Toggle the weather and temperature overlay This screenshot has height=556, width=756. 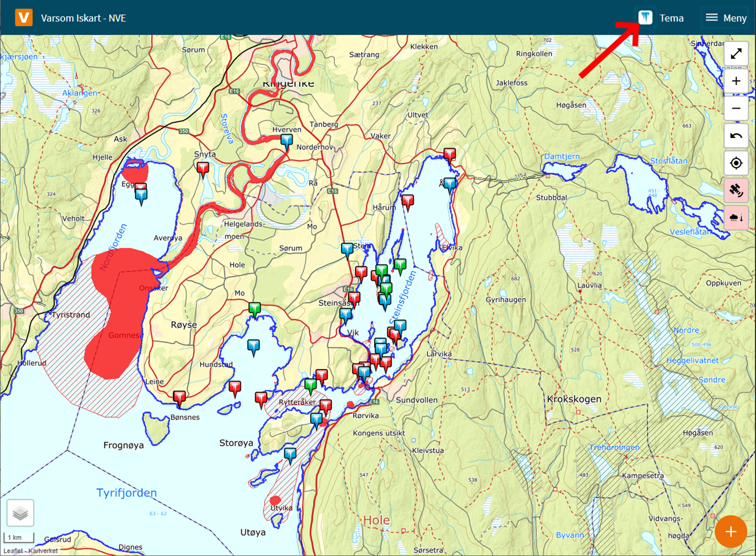coord(736,218)
